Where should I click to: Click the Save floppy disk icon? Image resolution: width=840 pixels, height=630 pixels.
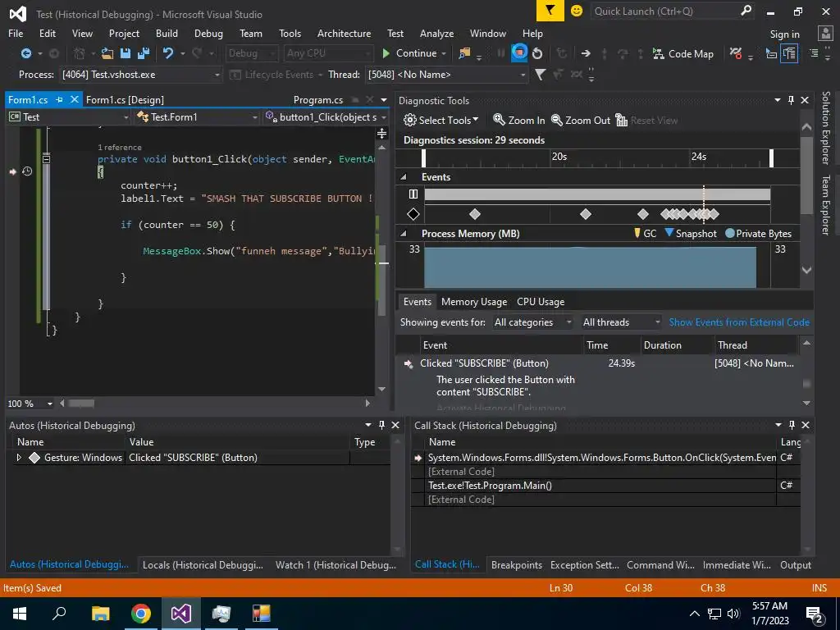(126, 53)
